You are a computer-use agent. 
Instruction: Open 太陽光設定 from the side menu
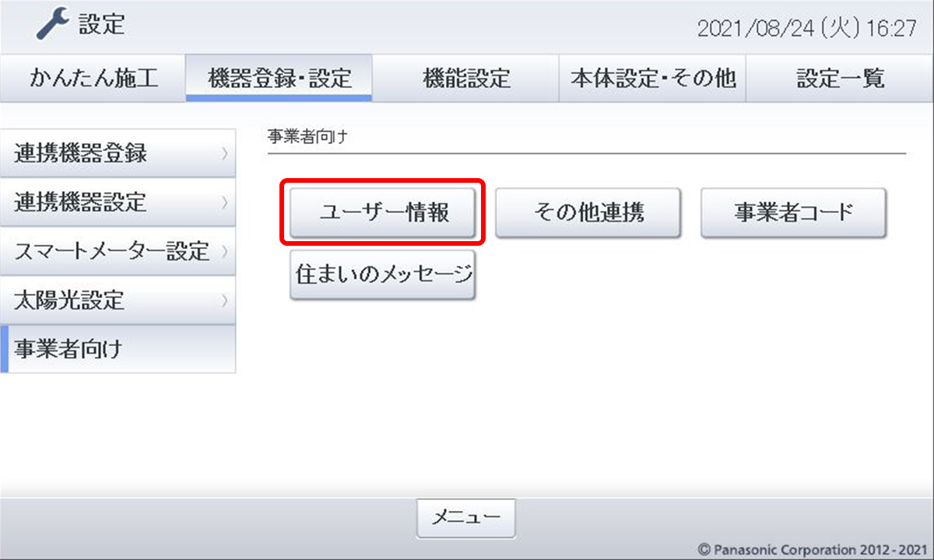click(118, 300)
